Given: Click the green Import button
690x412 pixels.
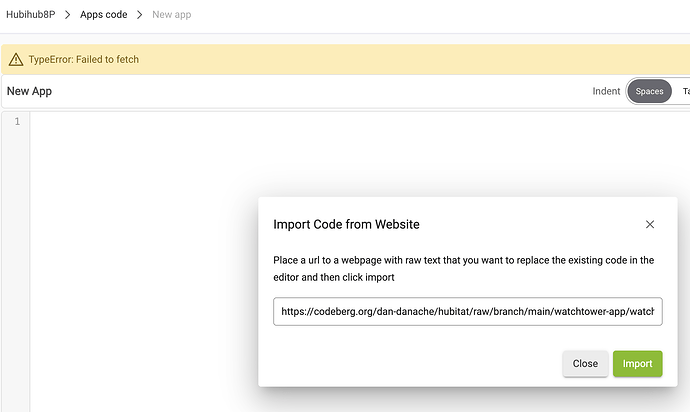Looking at the screenshot, I should (637, 364).
